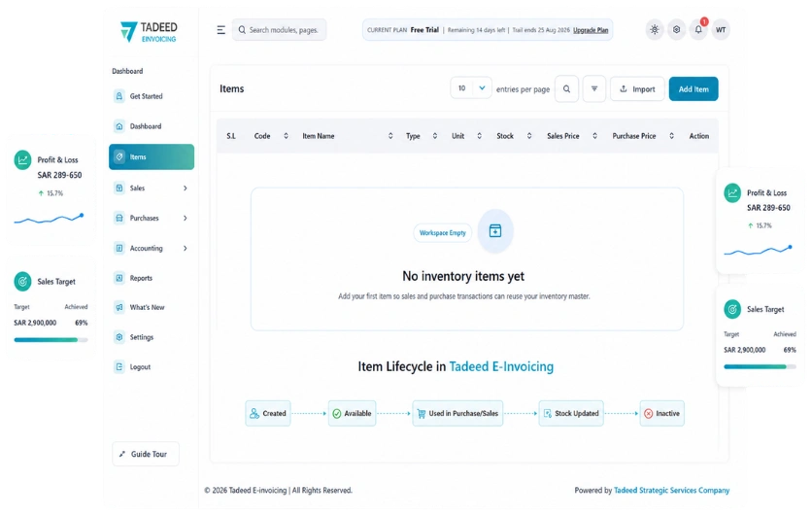
Task: Click the Sales sidebar icon
Action: 119,189
